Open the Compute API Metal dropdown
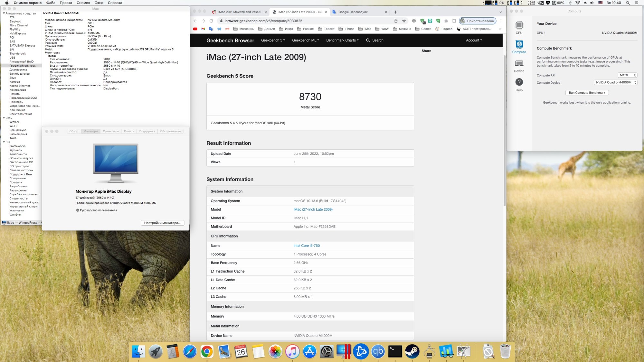The height and width of the screenshot is (362, 644). click(627, 75)
